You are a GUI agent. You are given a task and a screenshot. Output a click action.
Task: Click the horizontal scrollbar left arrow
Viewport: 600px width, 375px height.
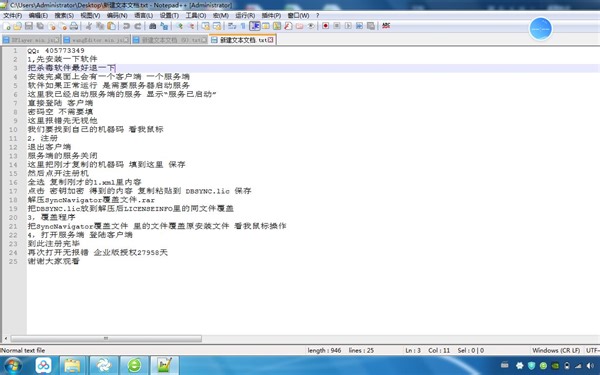pos(5,339)
